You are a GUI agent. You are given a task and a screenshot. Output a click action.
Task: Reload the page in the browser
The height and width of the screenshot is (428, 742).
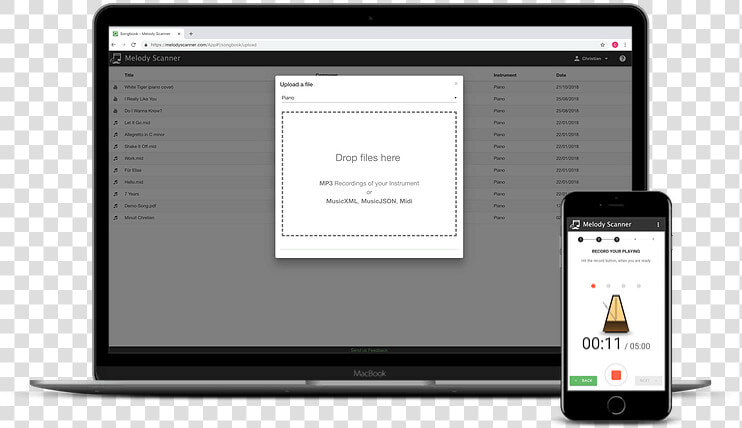click(x=133, y=45)
